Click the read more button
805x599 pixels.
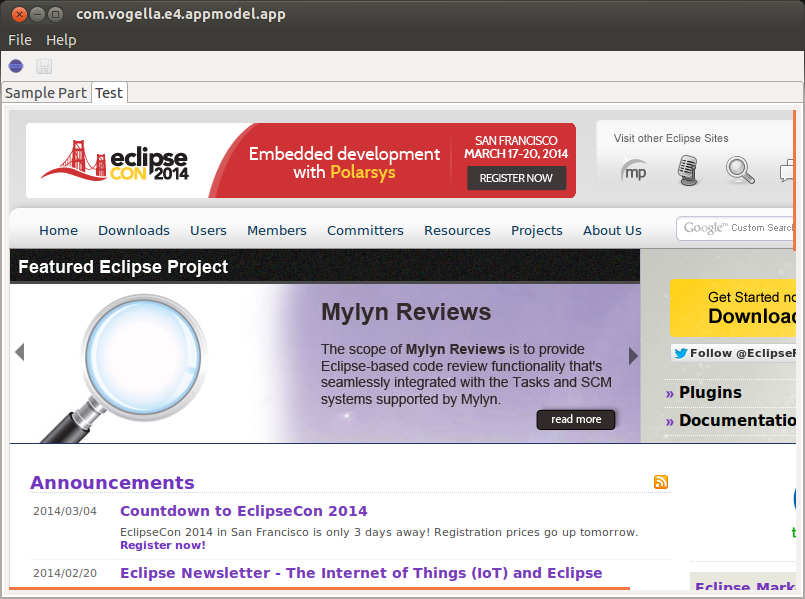click(576, 419)
